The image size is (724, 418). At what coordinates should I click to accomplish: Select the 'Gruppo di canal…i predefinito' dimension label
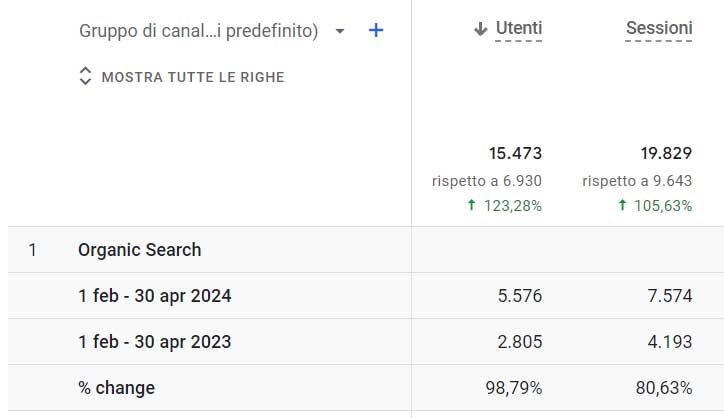tap(198, 31)
